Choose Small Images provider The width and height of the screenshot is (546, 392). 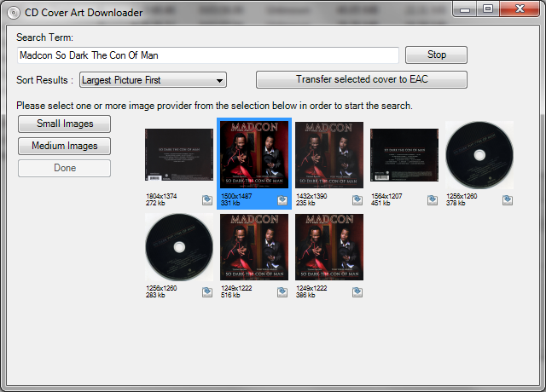pos(65,124)
